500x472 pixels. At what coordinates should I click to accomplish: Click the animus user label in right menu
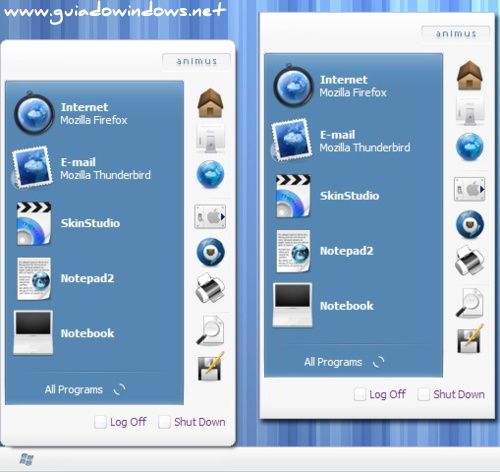[456, 34]
